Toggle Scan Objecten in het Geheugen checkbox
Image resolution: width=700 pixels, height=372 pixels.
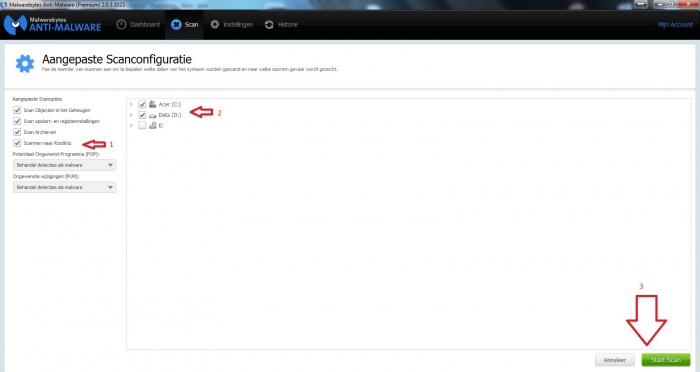(x=17, y=110)
